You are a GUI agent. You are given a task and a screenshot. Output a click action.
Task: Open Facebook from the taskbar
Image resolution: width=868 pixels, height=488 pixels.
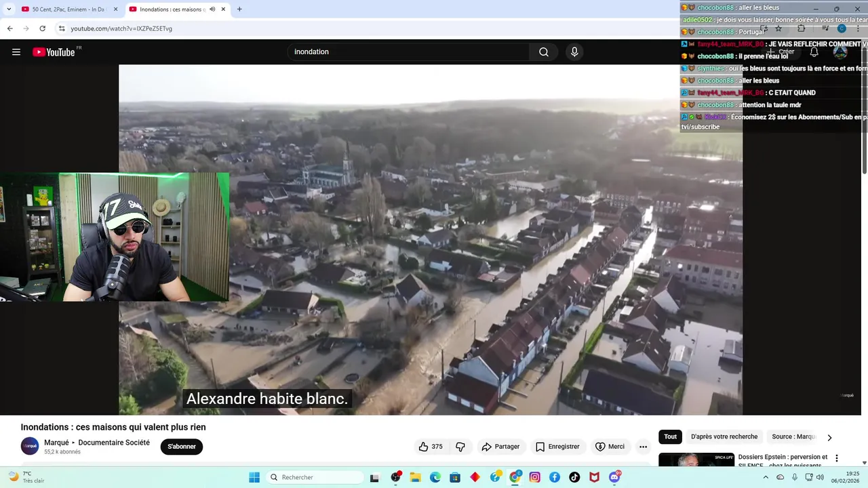coord(555,477)
